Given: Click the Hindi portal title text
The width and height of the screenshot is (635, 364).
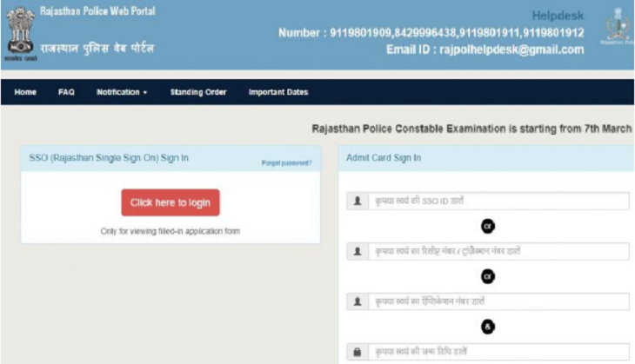Looking at the screenshot, I should point(97,49).
